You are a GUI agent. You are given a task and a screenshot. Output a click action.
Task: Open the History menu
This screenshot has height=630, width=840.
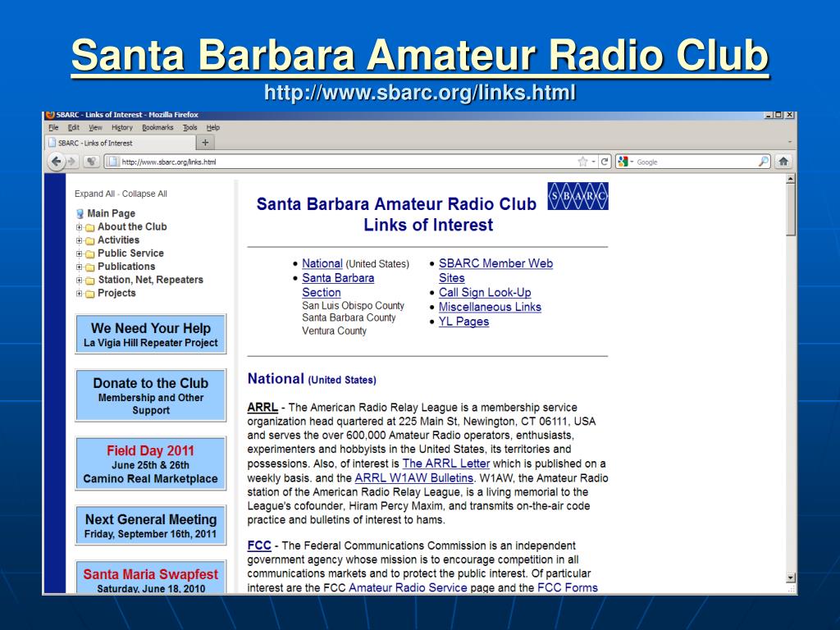pyautogui.click(x=122, y=127)
